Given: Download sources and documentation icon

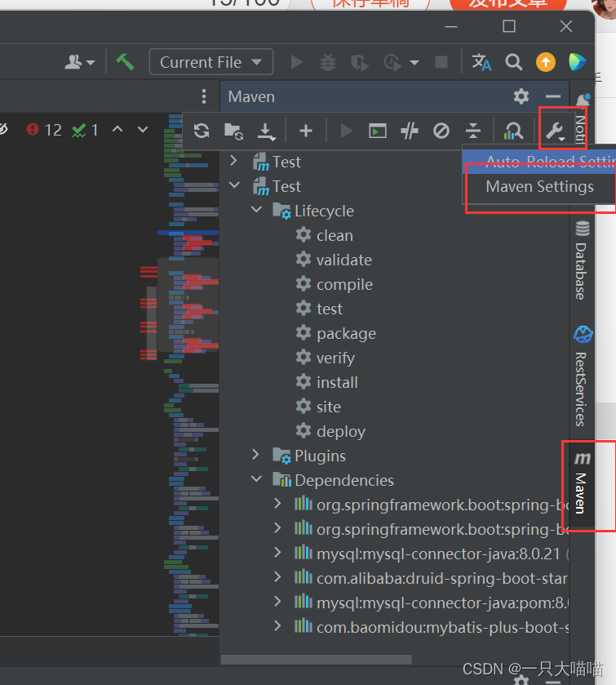Looking at the screenshot, I should (266, 131).
